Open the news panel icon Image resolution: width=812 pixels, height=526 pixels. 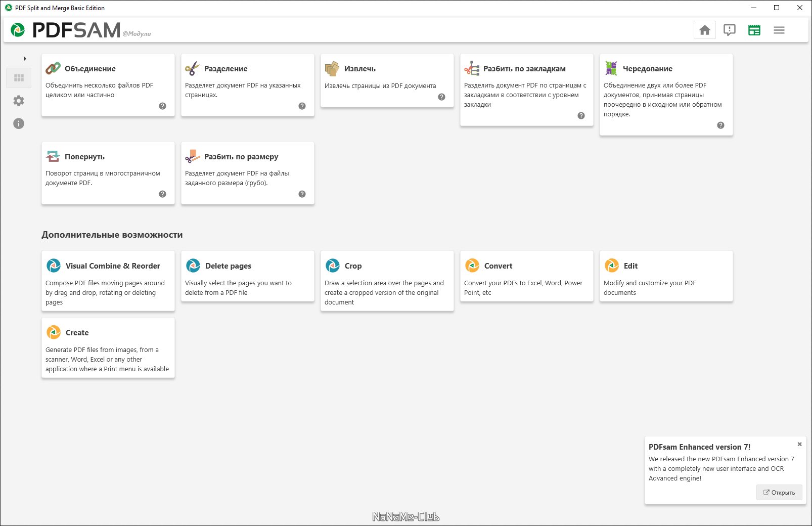(754, 30)
